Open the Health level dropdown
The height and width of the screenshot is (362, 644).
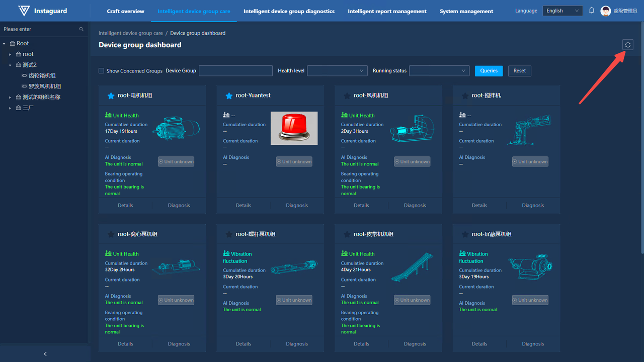(x=337, y=71)
